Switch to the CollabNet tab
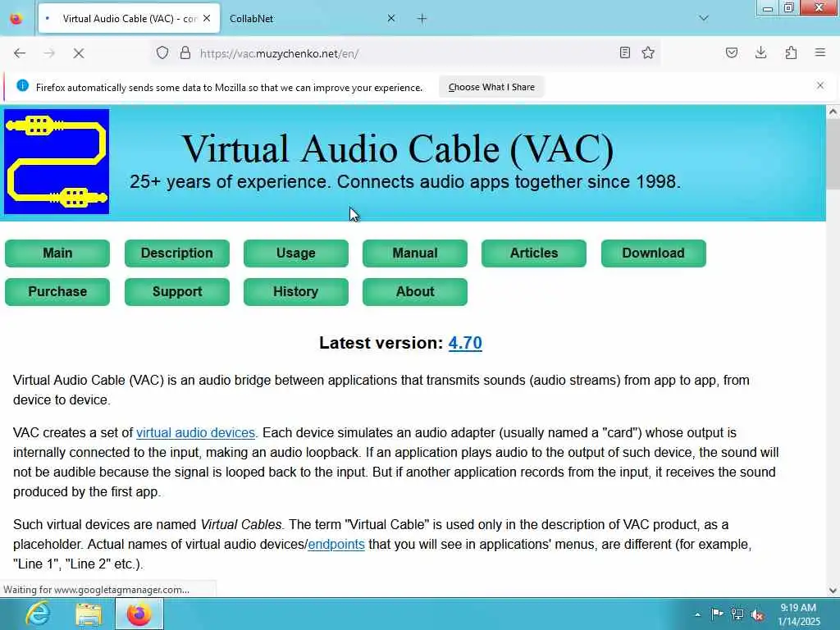 pos(313,19)
